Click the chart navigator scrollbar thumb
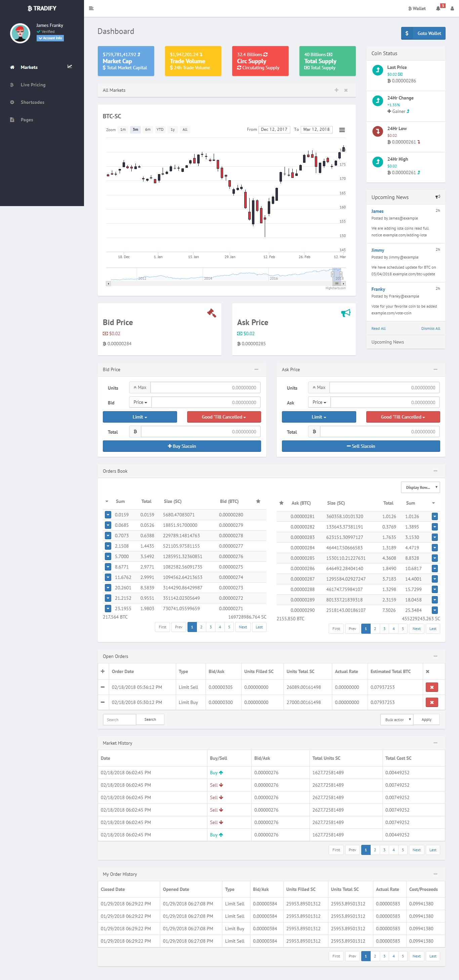 click(x=337, y=283)
